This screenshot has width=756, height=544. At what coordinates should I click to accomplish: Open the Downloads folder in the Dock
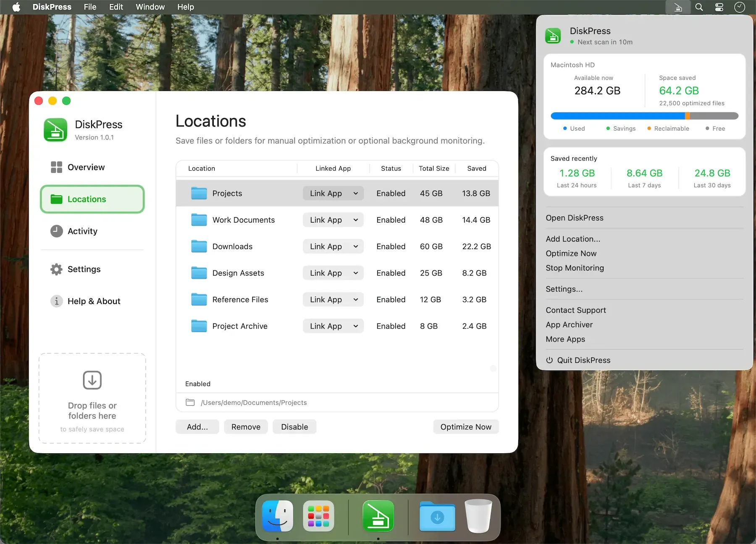437,516
